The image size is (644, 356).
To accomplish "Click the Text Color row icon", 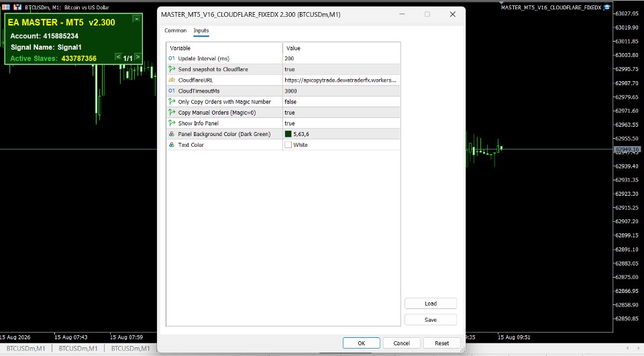I will (172, 145).
